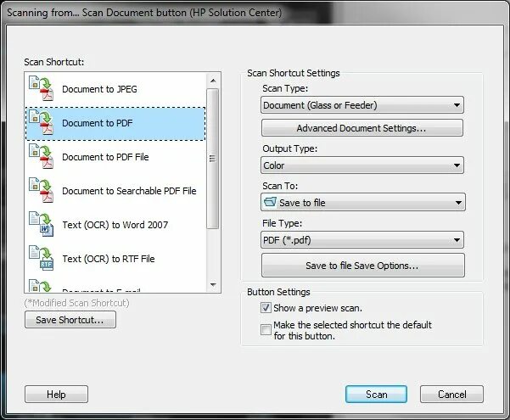
Task: Open the Scan Type dropdown
Action: [362, 105]
